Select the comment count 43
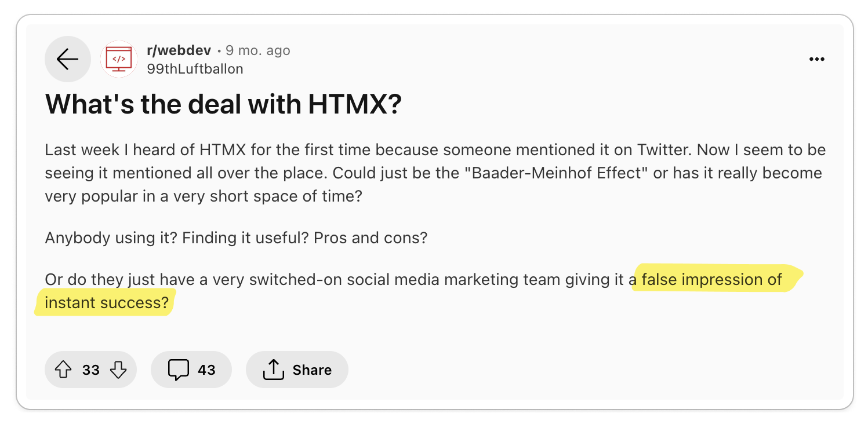 click(x=206, y=370)
